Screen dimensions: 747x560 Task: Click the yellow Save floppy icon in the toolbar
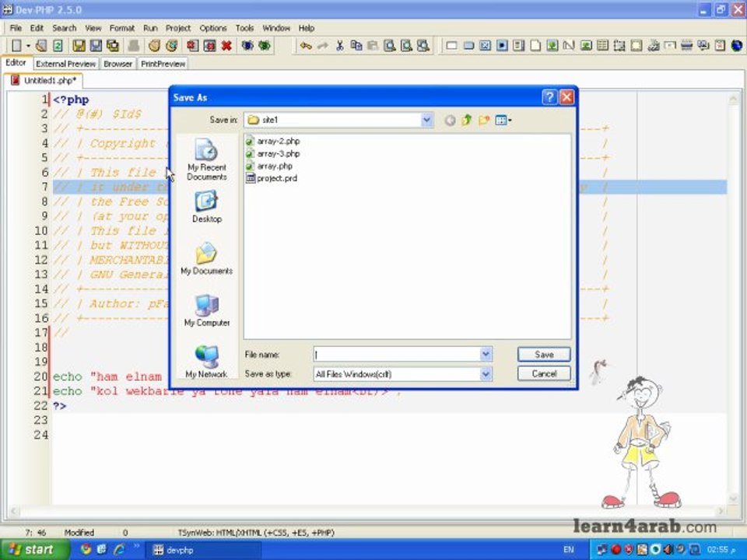coord(79,46)
